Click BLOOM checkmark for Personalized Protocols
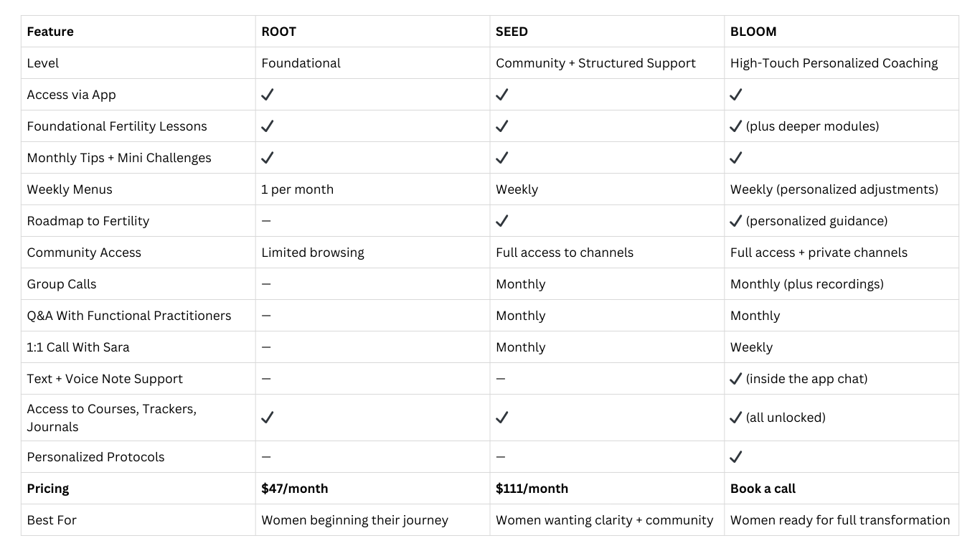980x551 pixels. (x=735, y=457)
